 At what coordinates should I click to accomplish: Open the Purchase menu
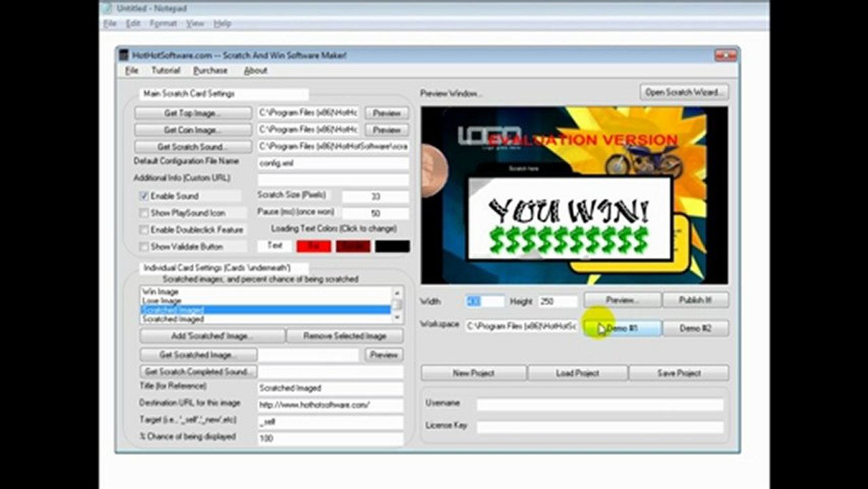point(210,71)
